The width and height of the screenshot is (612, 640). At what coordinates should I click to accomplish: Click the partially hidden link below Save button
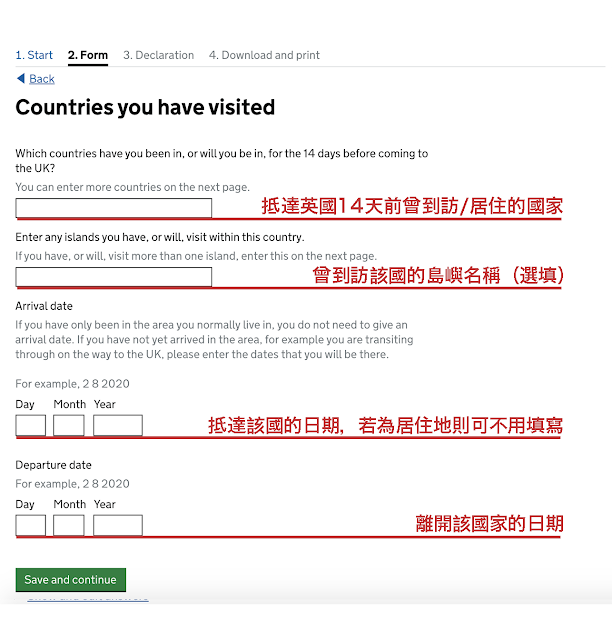(88, 598)
